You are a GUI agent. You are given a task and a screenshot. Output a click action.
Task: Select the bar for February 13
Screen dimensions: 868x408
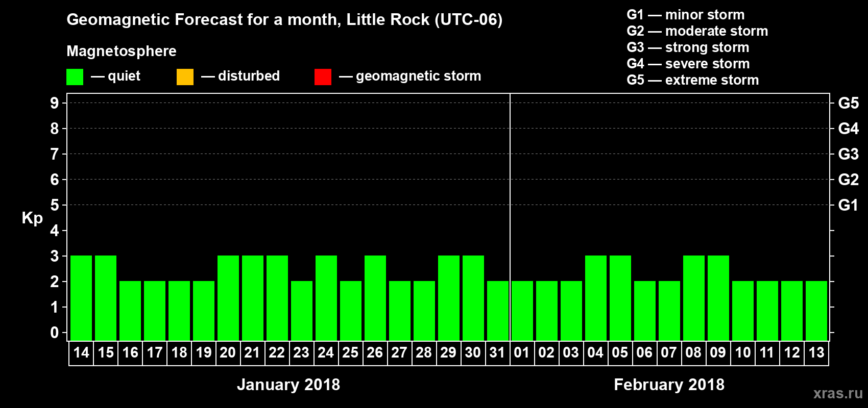816,311
